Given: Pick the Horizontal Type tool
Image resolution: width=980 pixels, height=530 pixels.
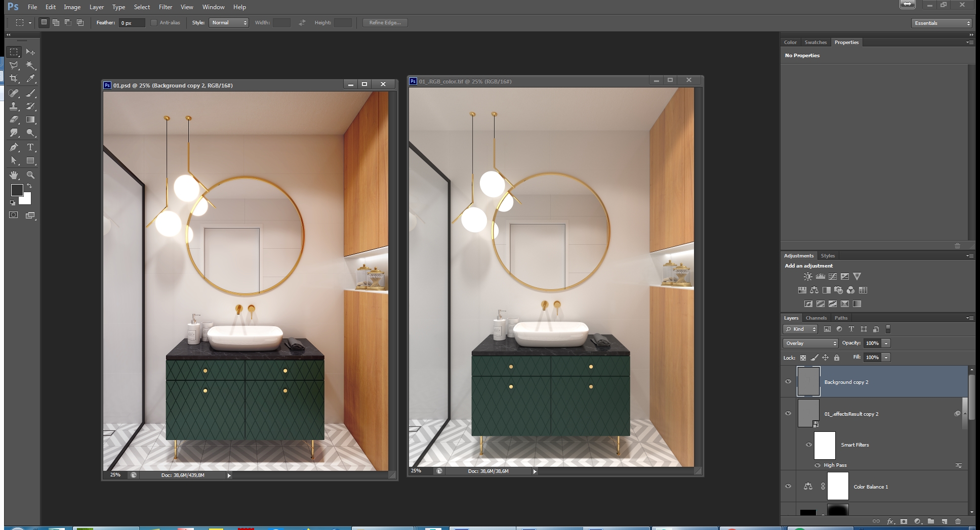Looking at the screenshot, I should click(30, 147).
